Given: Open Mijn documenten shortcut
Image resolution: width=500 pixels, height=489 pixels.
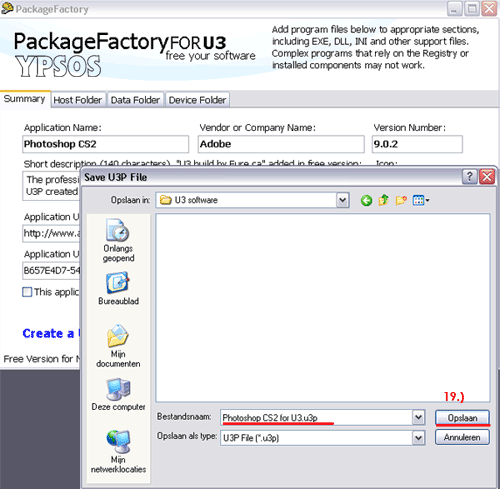Looking at the screenshot, I should 118,346.
